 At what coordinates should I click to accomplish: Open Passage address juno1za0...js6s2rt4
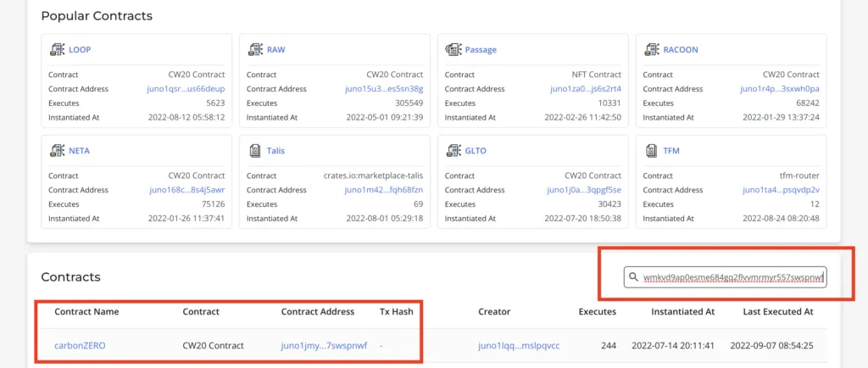[586, 89]
